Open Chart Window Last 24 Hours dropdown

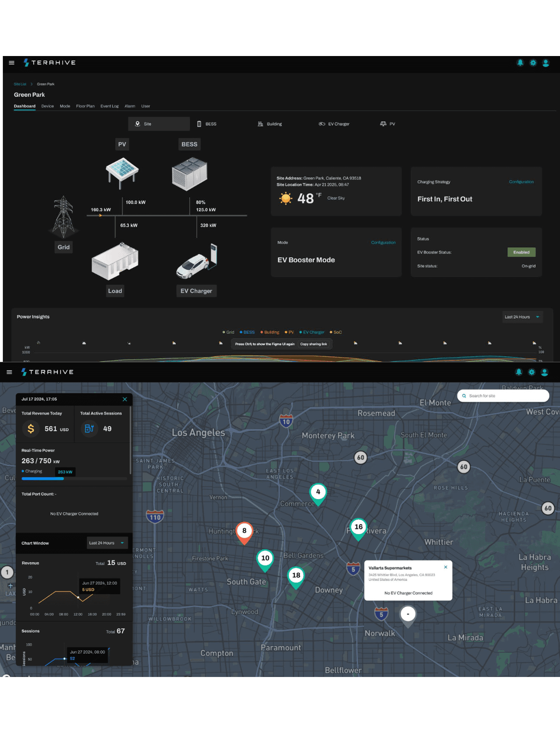[x=107, y=543]
